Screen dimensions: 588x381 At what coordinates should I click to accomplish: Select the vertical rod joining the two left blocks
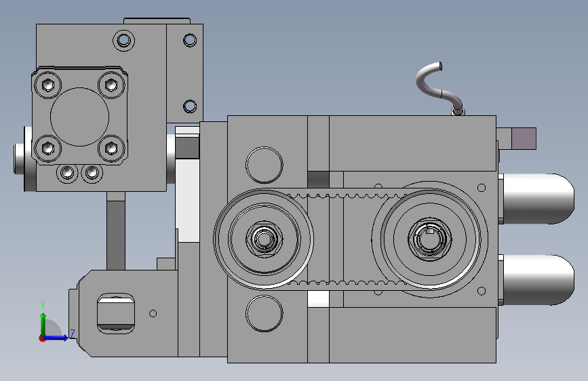116,230
